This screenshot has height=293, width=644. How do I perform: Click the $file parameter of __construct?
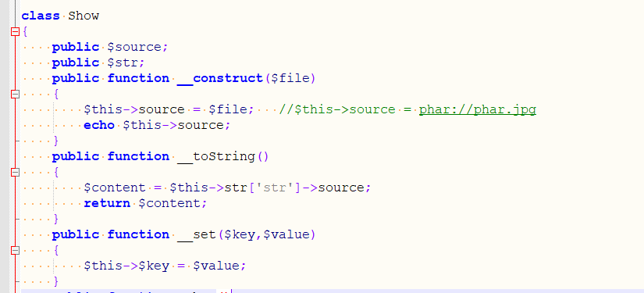pyautogui.click(x=290, y=78)
